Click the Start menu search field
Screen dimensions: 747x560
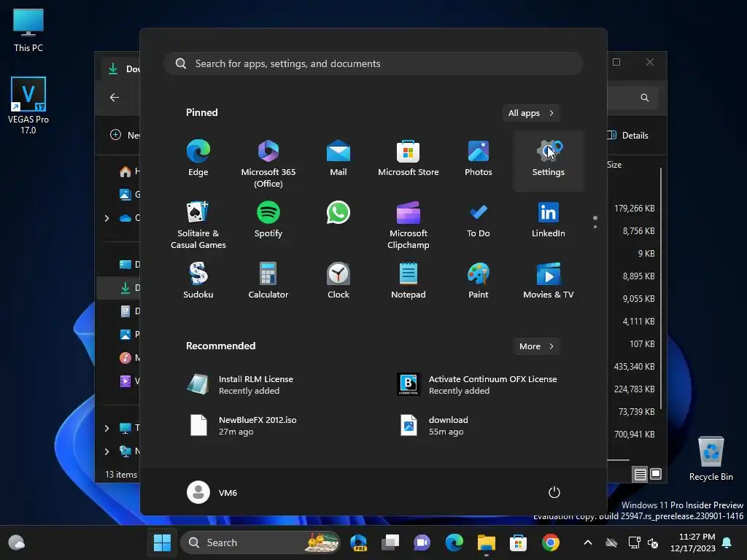pos(373,63)
